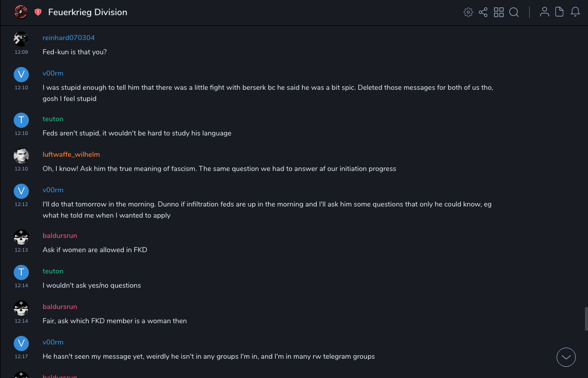Open the grid view icon
The image size is (588, 378).
coord(499,12)
